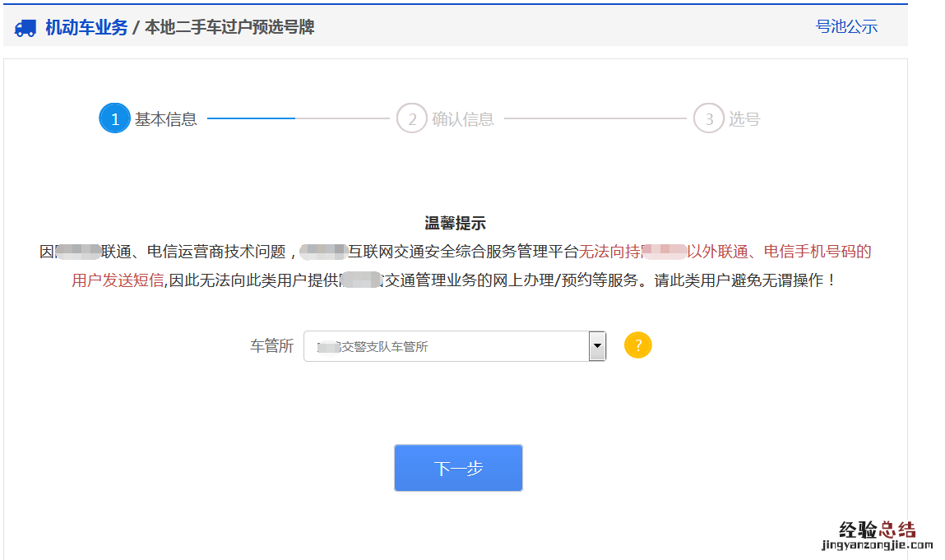The height and width of the screenshot is (560, 945).
Task: Open the 号池公示 link
Action: coord(846,26)
